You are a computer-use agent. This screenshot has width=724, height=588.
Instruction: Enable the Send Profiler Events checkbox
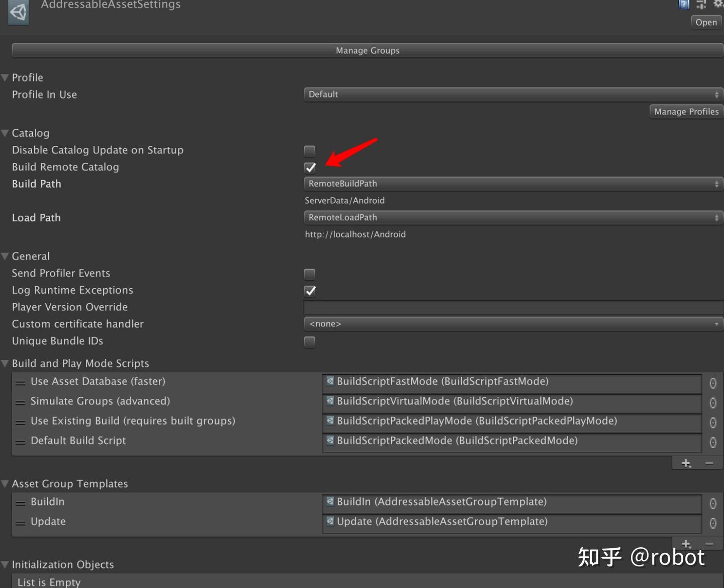pyautogui.click(x=310, y=274)
